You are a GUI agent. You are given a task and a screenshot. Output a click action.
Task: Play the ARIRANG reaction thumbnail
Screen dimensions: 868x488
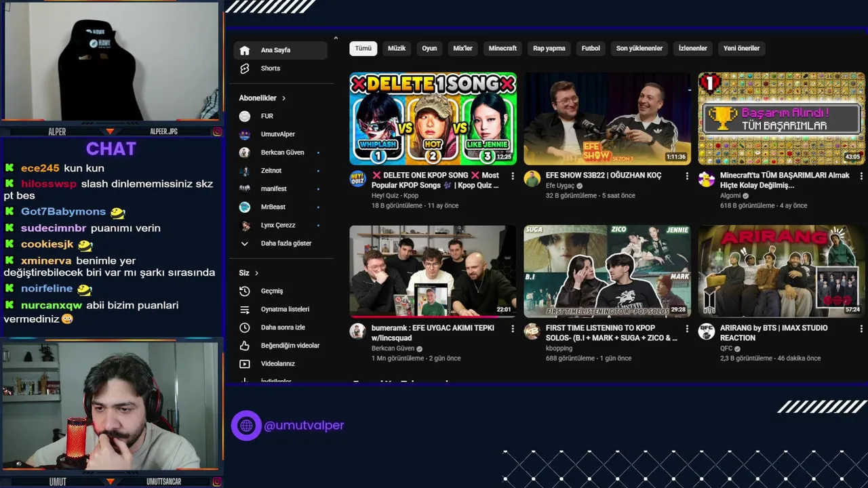pos(781,271)
